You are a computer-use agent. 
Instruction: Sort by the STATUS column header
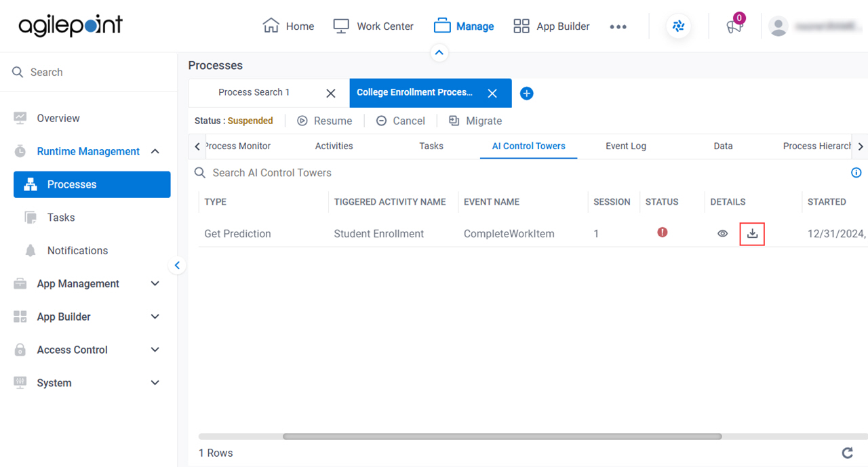point(662,202)
